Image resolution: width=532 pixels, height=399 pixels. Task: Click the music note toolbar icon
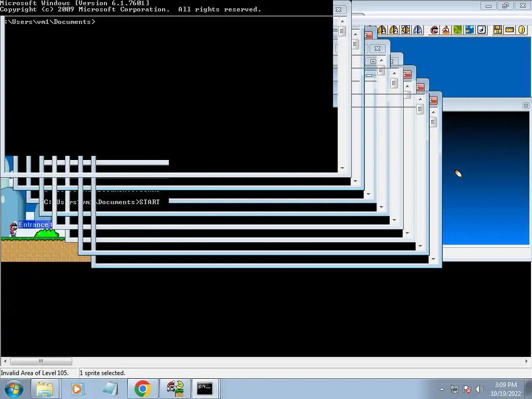(482, 30)
